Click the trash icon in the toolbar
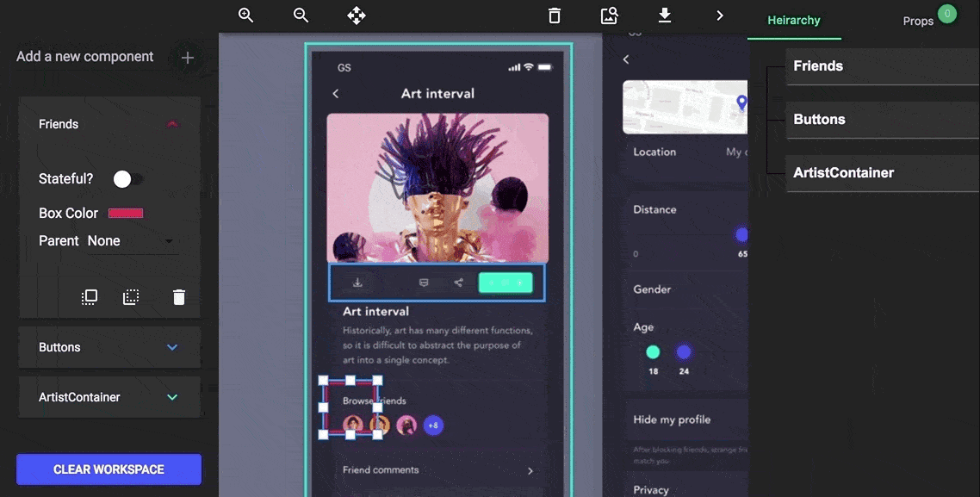 [x=554, y=15]
